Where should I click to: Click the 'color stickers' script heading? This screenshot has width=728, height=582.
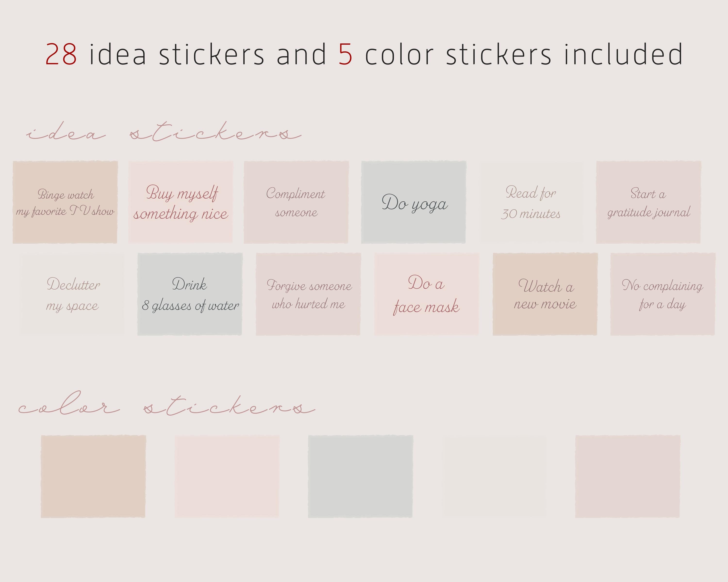tap(166, 404)
